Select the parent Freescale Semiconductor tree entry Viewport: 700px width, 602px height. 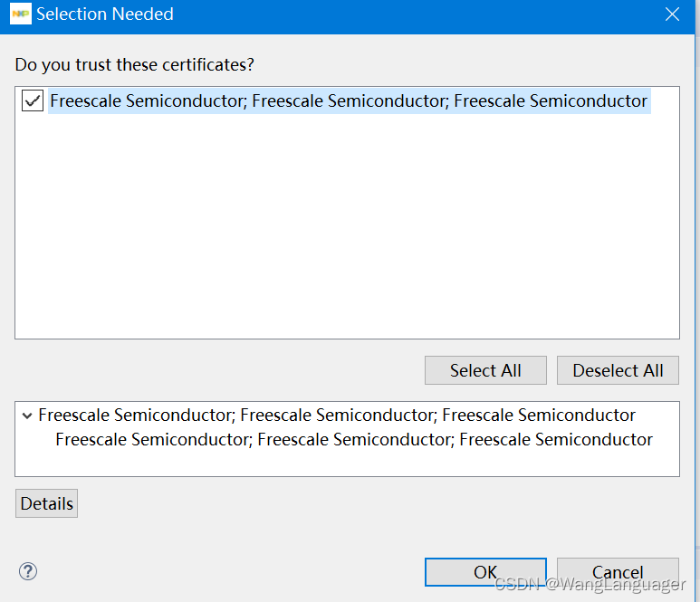pyautogui.click(x=337, y=416)
